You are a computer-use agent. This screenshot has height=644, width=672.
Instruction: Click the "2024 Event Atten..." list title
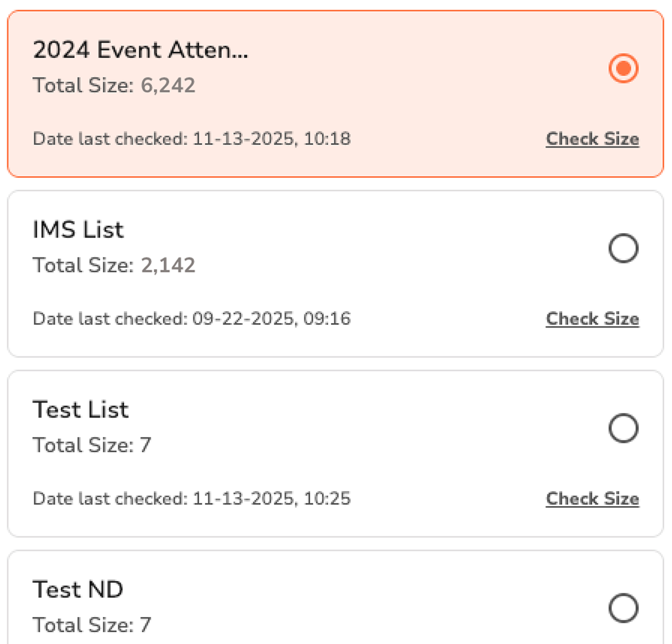coord(141,50)
